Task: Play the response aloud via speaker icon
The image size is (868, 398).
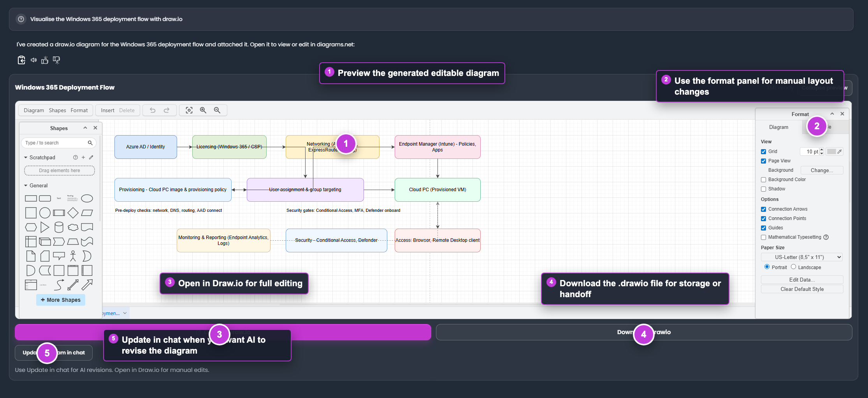Action: [x=34, y=60]
